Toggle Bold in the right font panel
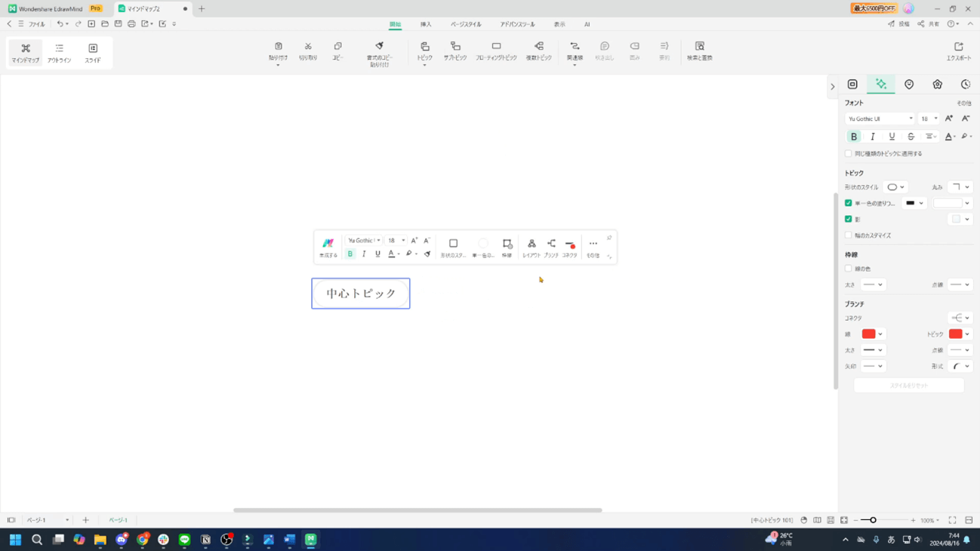980x551 pixels. 854,137
